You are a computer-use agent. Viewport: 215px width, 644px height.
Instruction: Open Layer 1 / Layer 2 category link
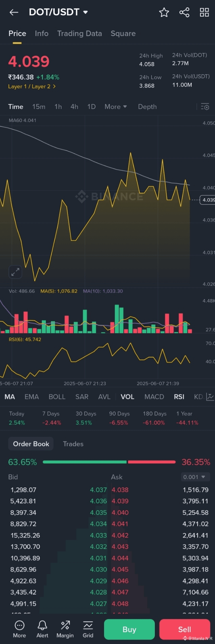(32, 86)
